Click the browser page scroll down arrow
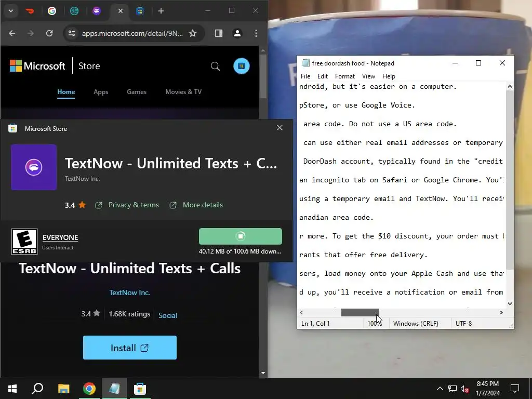The width and height of the screenshot is (532, 399). coord(263,373)
